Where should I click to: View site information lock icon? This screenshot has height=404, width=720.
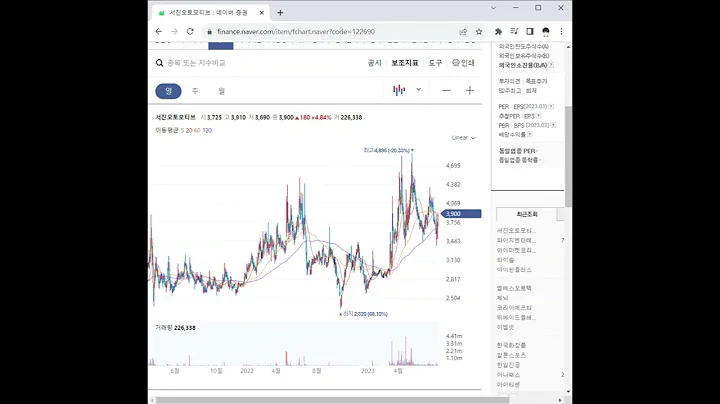coord(209,32)
